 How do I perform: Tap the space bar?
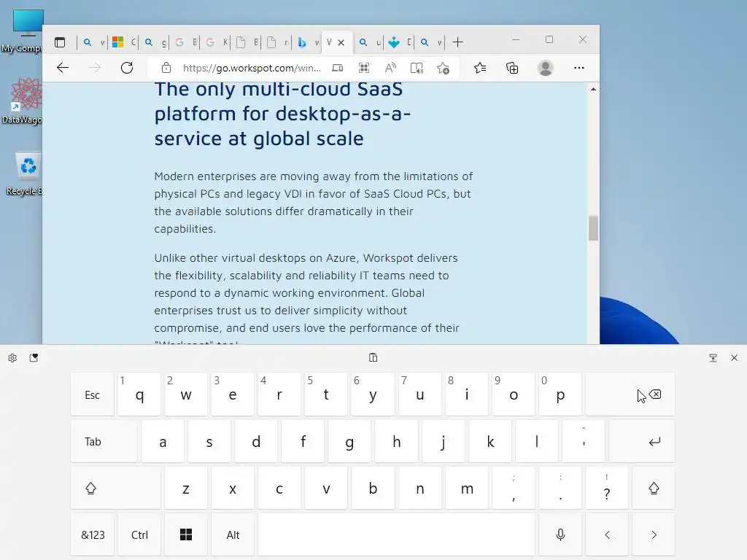pyautogui.click(x=396, y=534)
